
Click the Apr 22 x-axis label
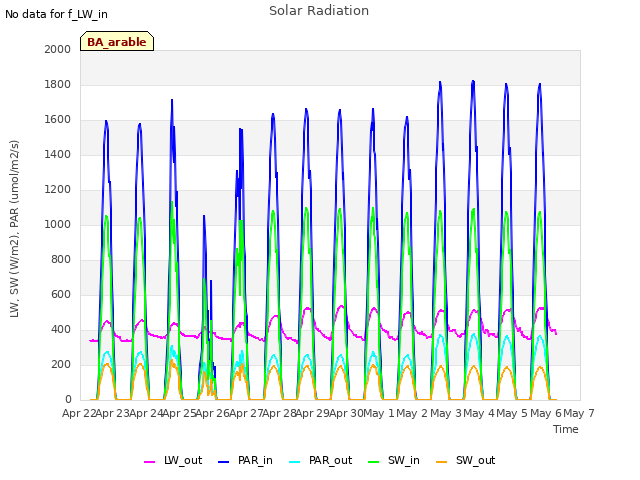coord(79,413)
